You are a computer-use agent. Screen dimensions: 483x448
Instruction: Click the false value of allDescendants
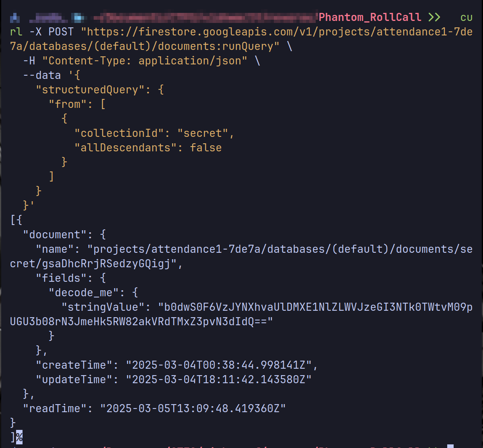[x=206, y=148]
